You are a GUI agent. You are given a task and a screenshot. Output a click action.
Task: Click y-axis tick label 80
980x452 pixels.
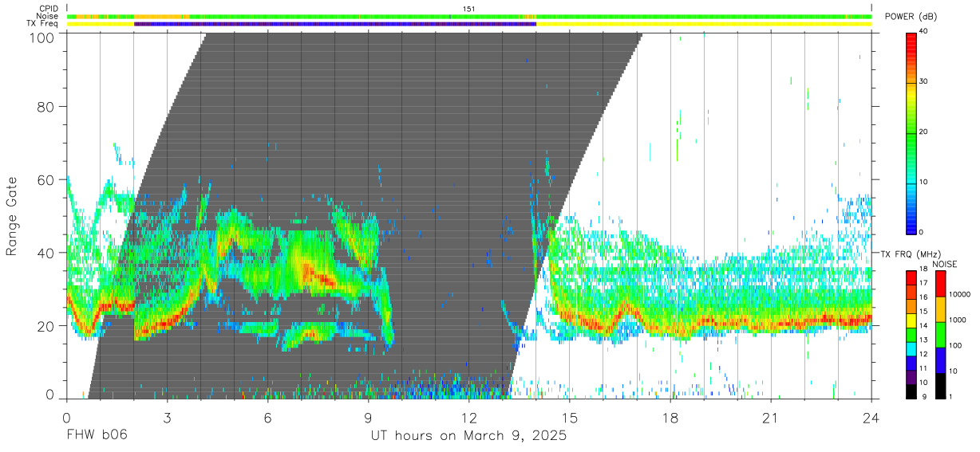coord(46,107)
